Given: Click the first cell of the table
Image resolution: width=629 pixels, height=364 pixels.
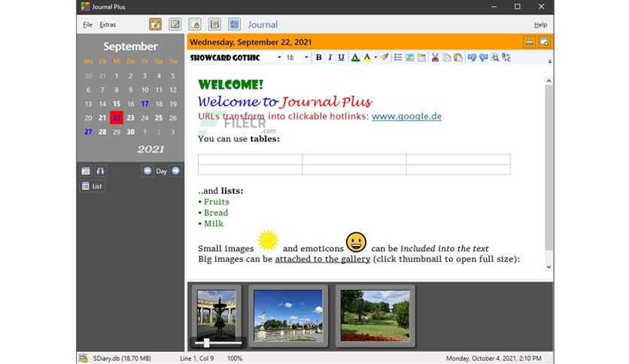Looking at the screenshot, I should (250, 159).
